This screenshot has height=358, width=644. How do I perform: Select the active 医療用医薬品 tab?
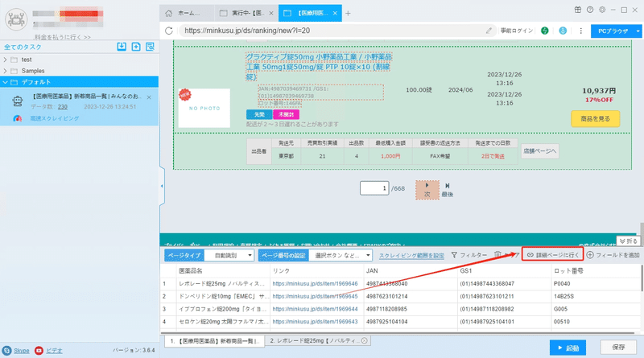coord(310,13)
